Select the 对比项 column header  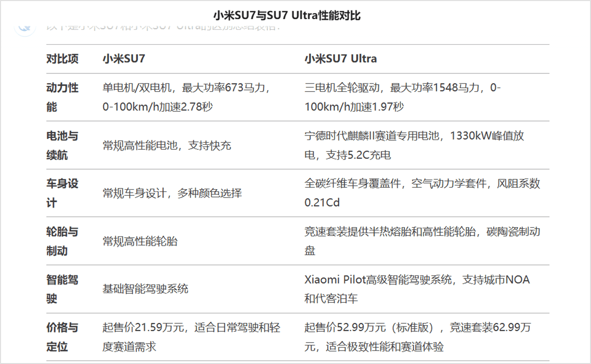(x=63, y=59)
